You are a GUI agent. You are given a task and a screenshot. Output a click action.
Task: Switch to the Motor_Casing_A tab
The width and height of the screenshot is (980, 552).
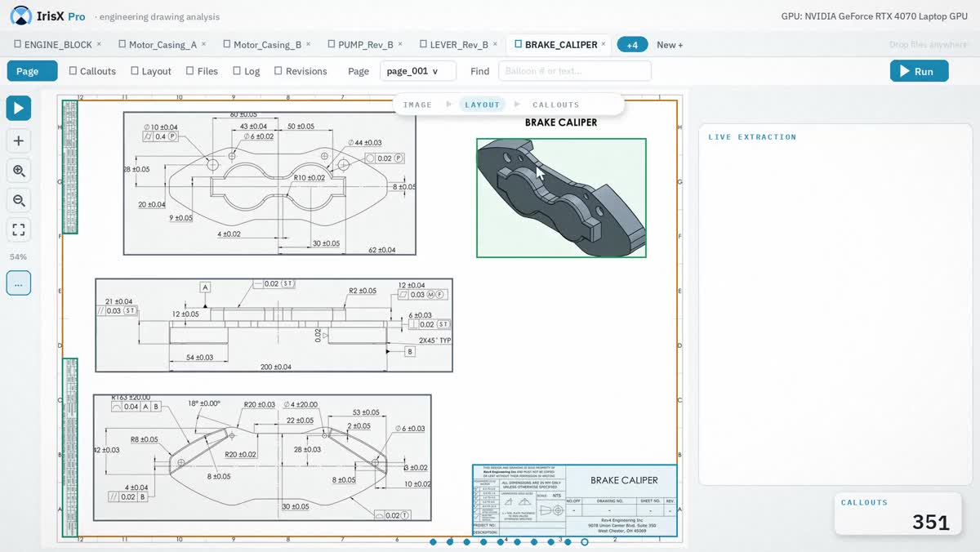coord(163,45)
